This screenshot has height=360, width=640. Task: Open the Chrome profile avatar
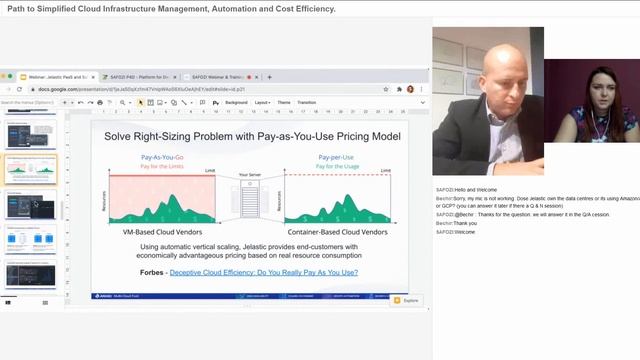click(410, 89)
